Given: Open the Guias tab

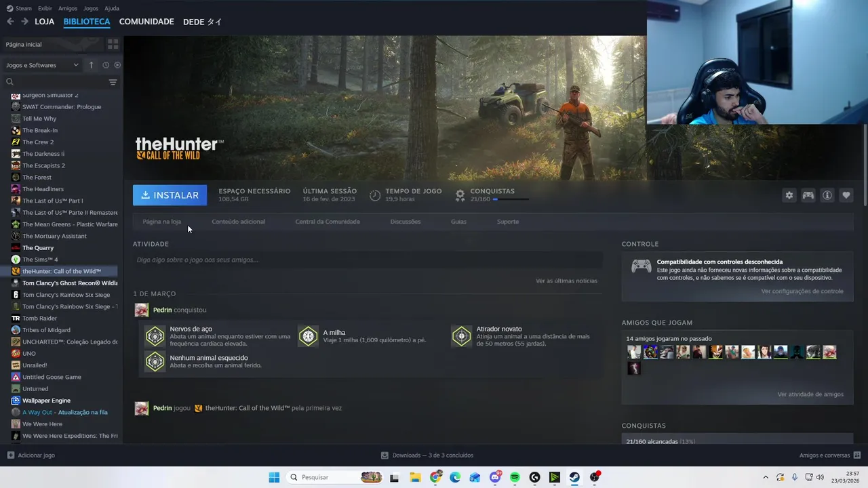Looking at the screenshot, I should (458, 222).
